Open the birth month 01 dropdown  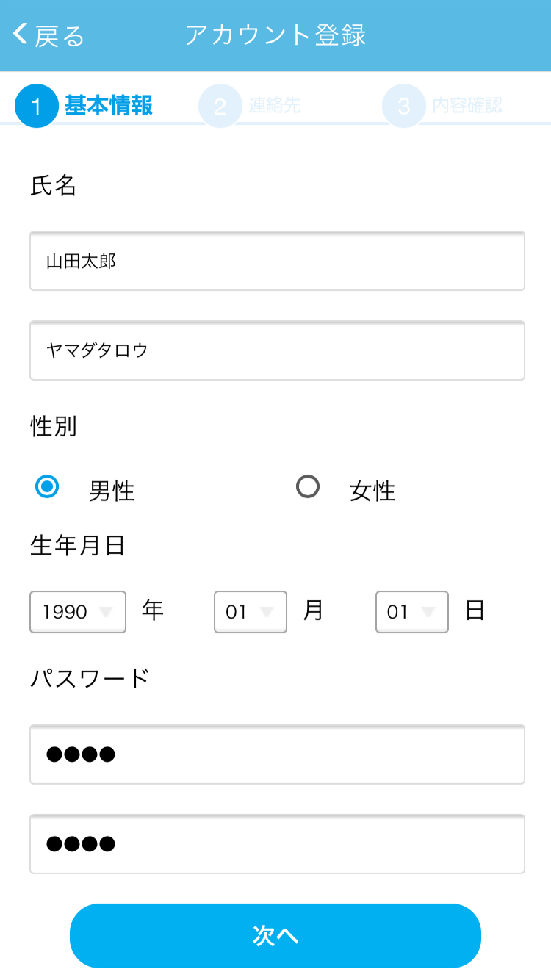click(250, 611)
